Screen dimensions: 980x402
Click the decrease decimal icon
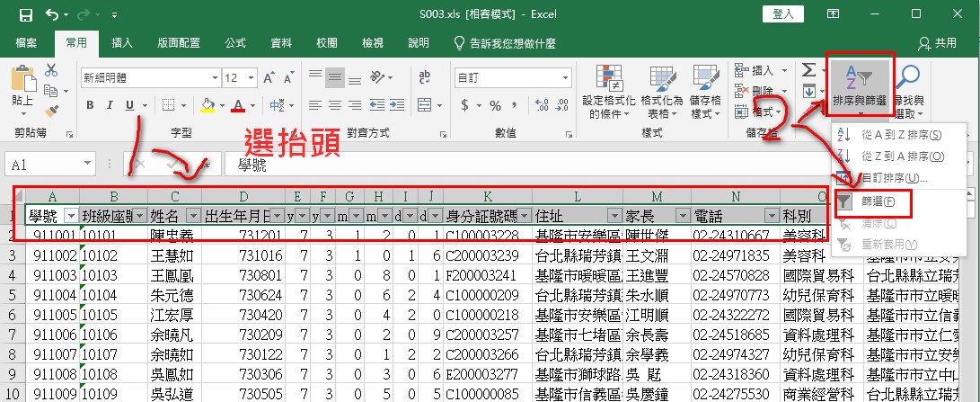562,105
